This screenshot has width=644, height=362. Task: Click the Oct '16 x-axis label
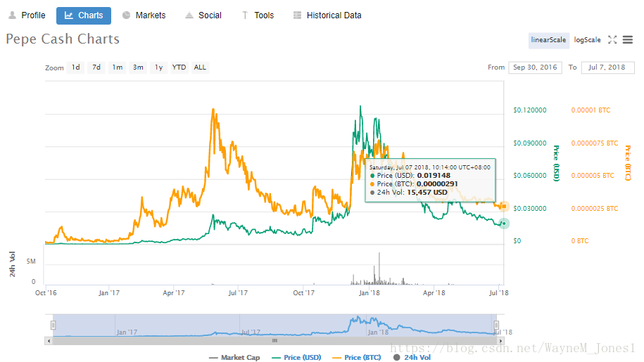[x=46, y=292]
